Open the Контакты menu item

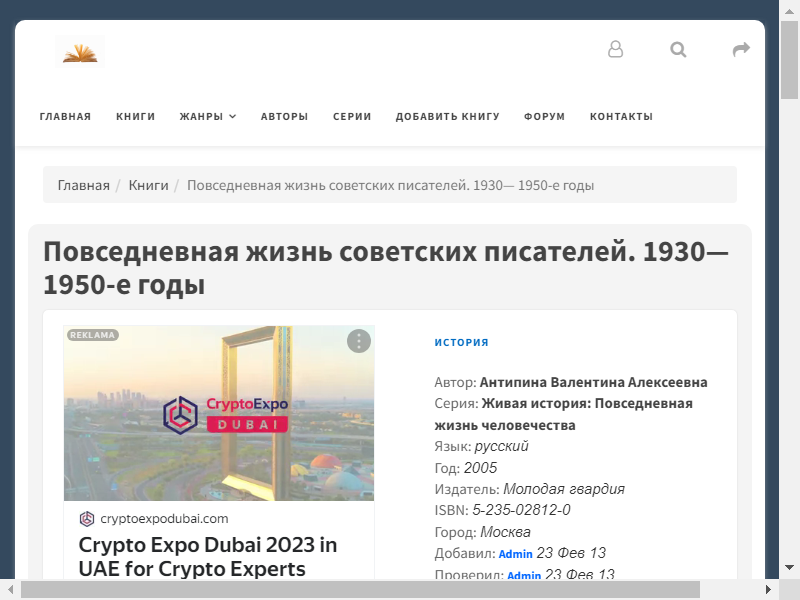point(621,116)
